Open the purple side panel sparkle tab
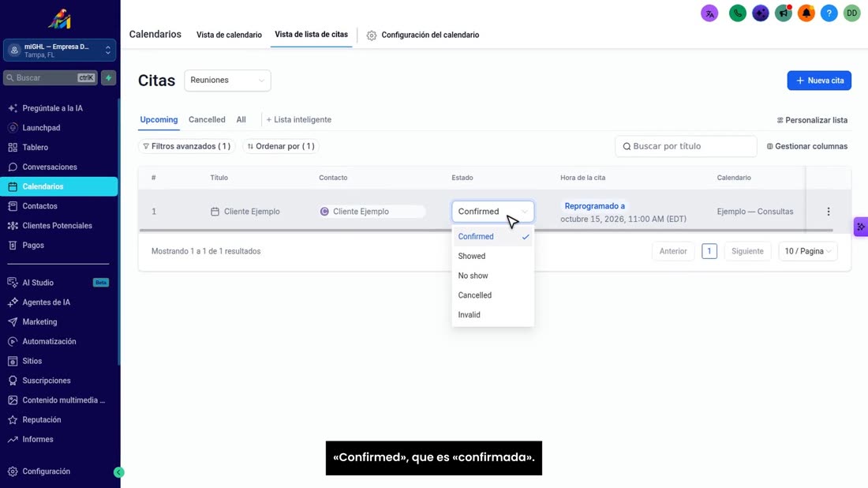This screenshot has height=488, width=868. (x=861, y=227)
